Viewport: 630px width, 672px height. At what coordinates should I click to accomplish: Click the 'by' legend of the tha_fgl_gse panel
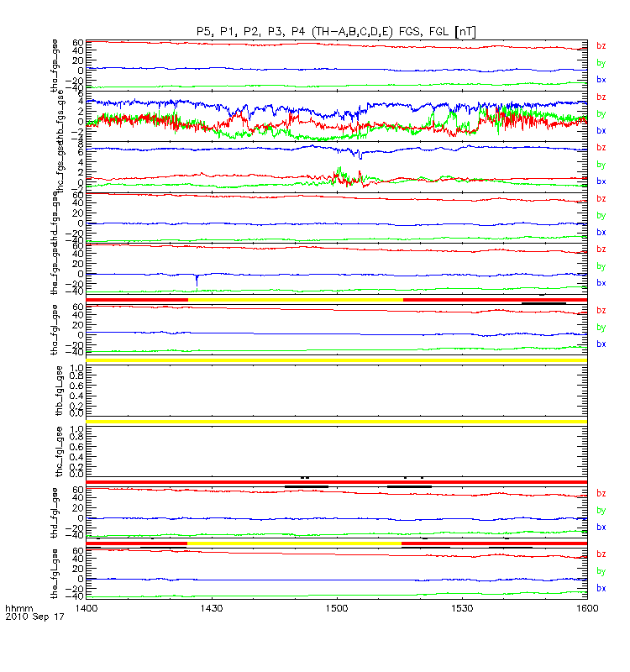tap(601, 328)
